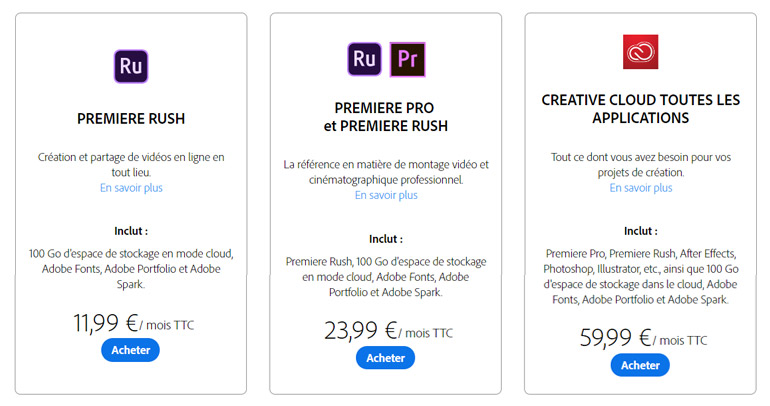Open 'En savoir plus' in Creative Cloud card
Image resolution: width=770 pixels, height=406 pixels.
pyautogui.click(x=641, y=187)
